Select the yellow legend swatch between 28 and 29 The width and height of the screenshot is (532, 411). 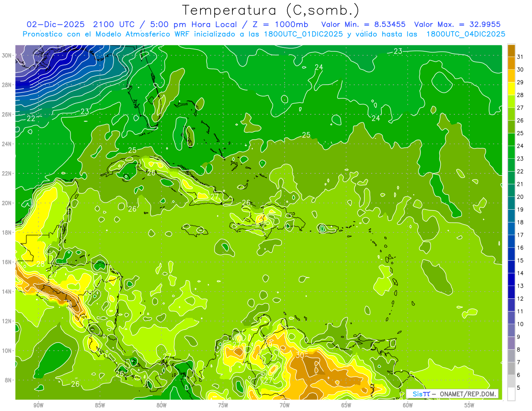511,89
